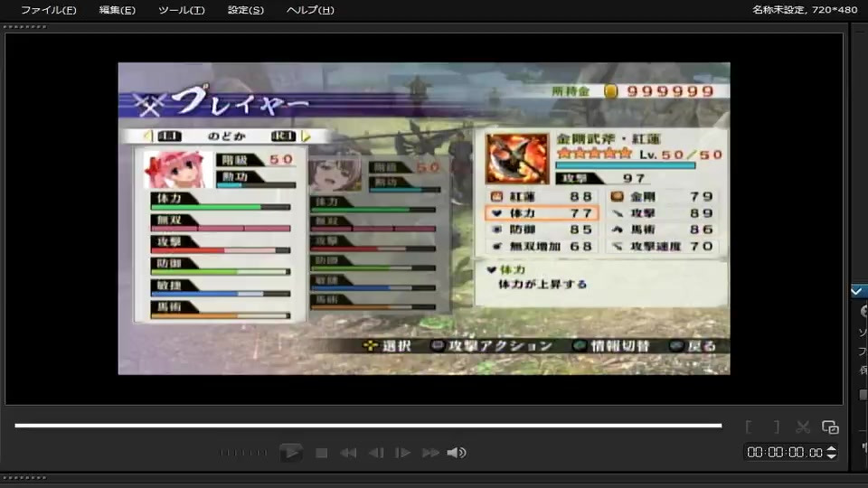Set mark-in with the left bracket icon
Viewport: 868px width, 488px height.
pos(749,427)
